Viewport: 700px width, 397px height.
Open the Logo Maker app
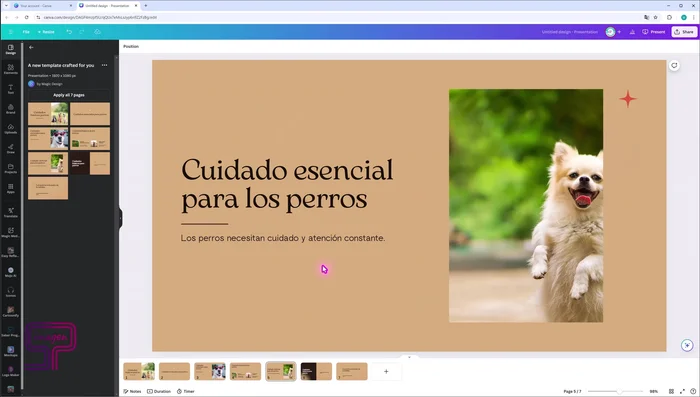pos(11,371)
